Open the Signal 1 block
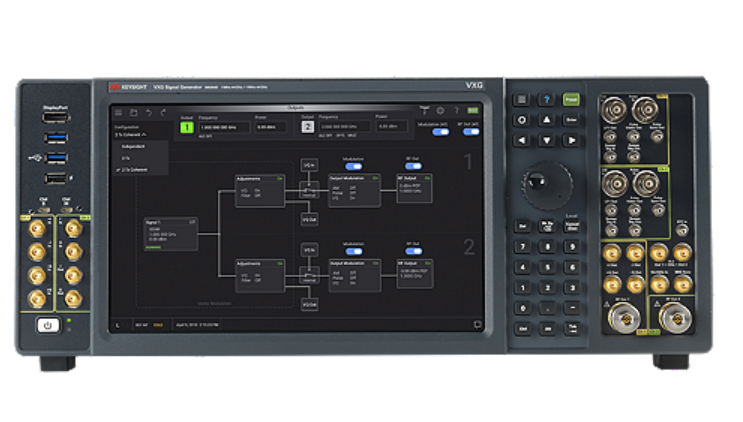This screenshot has width=743, height=422. click(171, 234)
